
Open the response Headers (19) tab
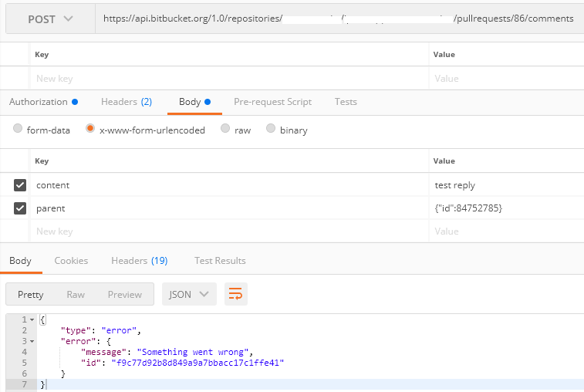coord(140,261)
